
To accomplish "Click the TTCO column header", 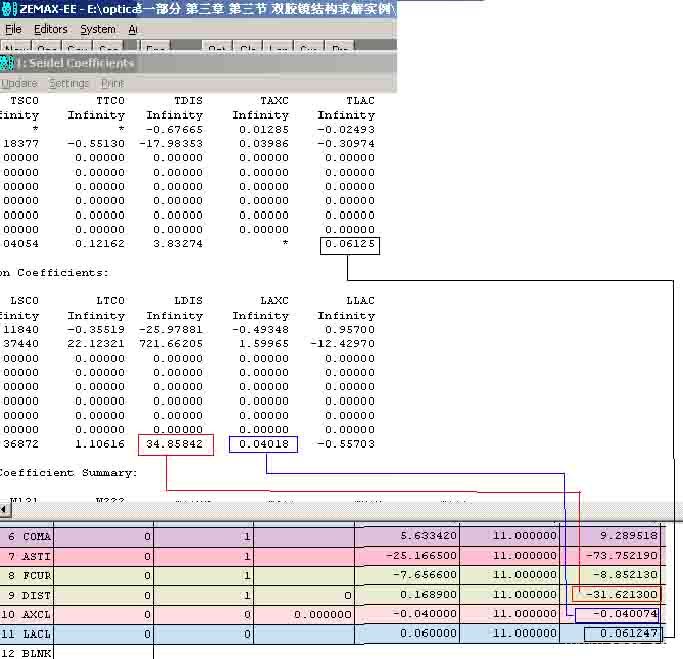I will [110, 101].
